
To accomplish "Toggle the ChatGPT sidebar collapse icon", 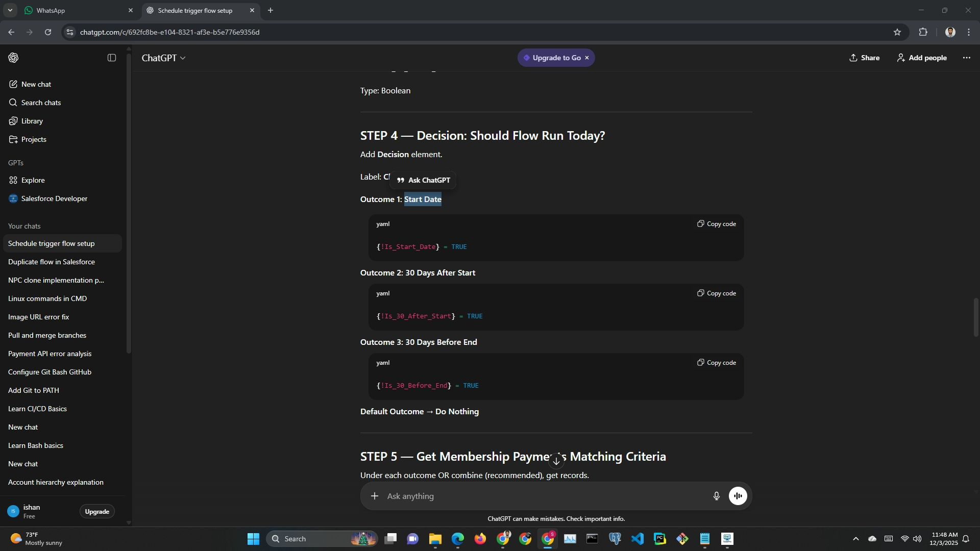I will click(x=112, y=58).
